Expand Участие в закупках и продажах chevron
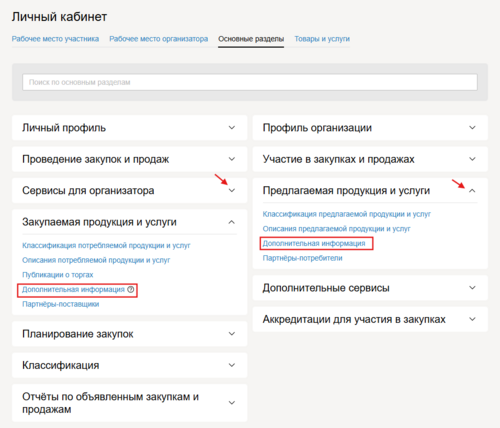This screenshot has width=500, height=428. (x=472, y=159)
